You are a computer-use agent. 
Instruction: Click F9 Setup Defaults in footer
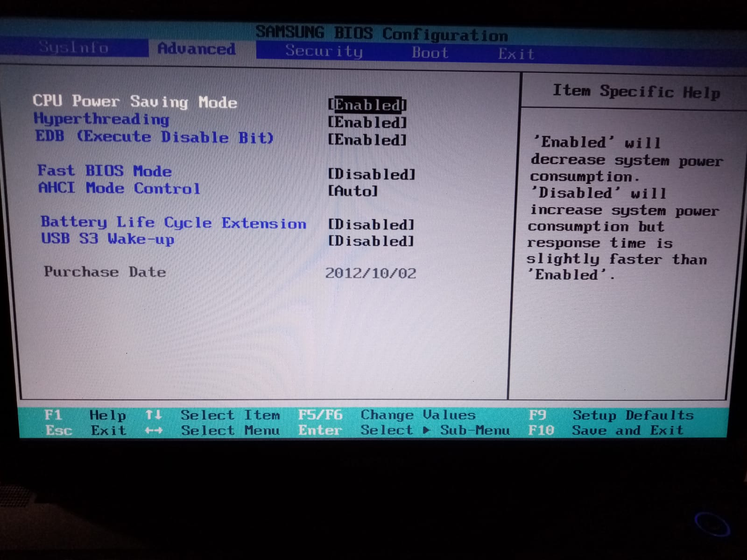coord(611,415)
